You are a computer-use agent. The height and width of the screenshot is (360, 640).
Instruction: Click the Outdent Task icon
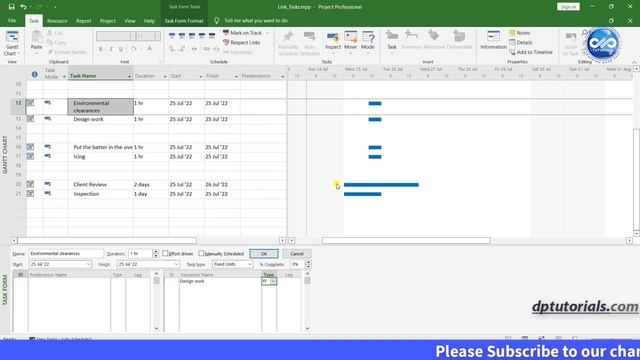click(172, 49)
